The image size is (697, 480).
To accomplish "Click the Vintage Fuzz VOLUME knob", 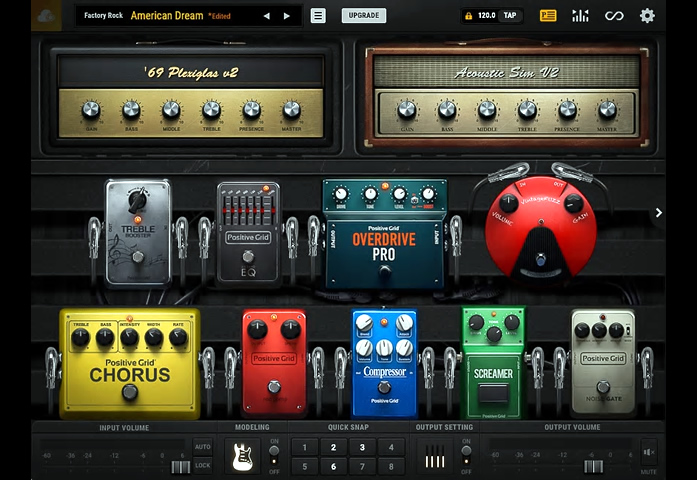I will pyautogui.click(x=508, y=203).
